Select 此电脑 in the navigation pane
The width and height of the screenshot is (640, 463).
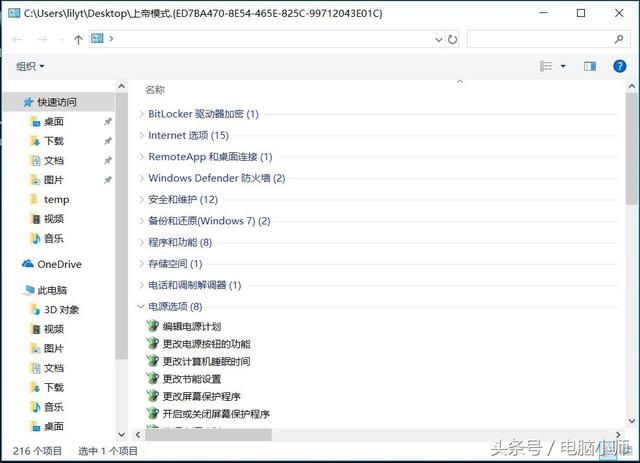coord(52,290)
